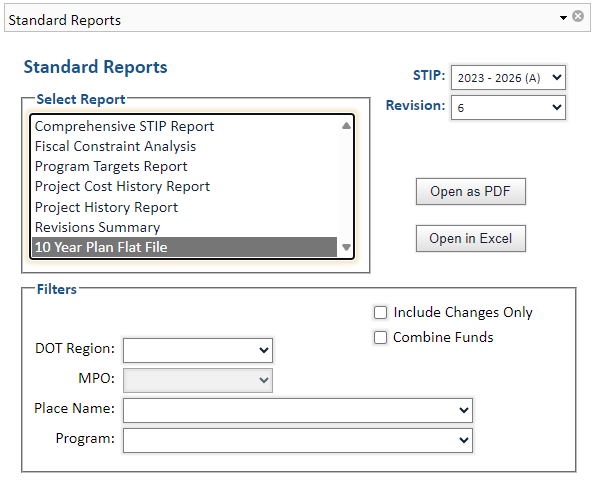The height and width of the screenshot is (490, 596).
Task: Expand the Standard Reports header dropdown arrow
Action: click(563, 17)
